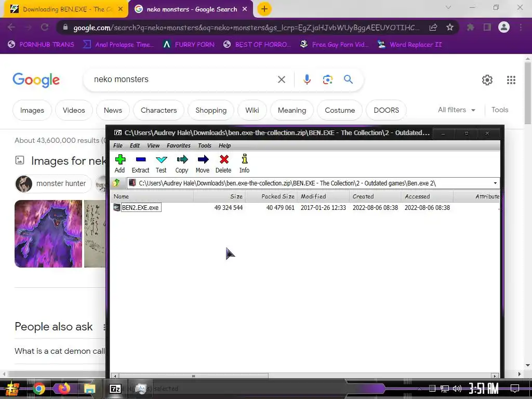Open the Tools menu in 7-Zip
The image size is (532, 399).
click(205, 145)
